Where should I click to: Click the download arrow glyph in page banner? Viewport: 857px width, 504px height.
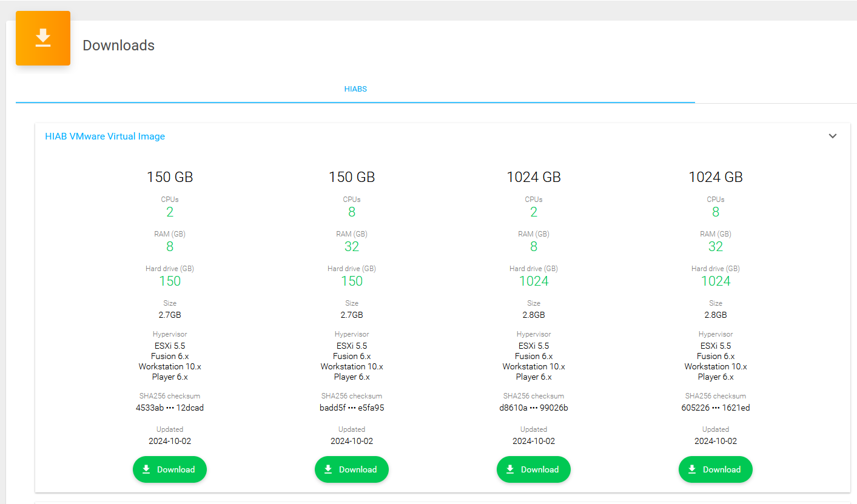click(x=42, y=38)
